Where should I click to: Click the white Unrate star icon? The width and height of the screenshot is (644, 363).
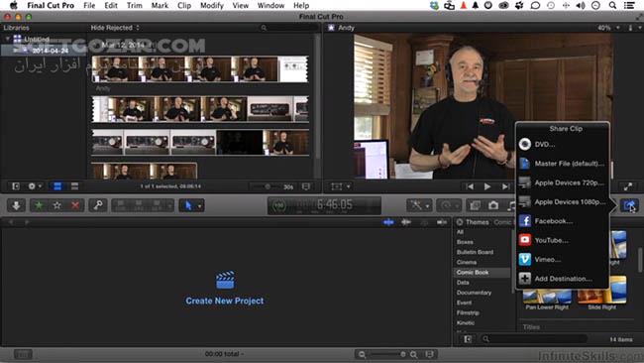tap(57, 205)
